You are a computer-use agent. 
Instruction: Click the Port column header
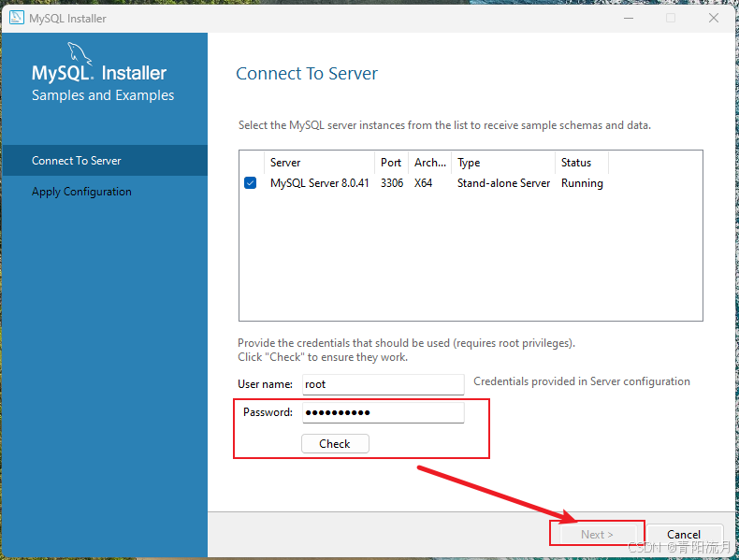point(391,163)
